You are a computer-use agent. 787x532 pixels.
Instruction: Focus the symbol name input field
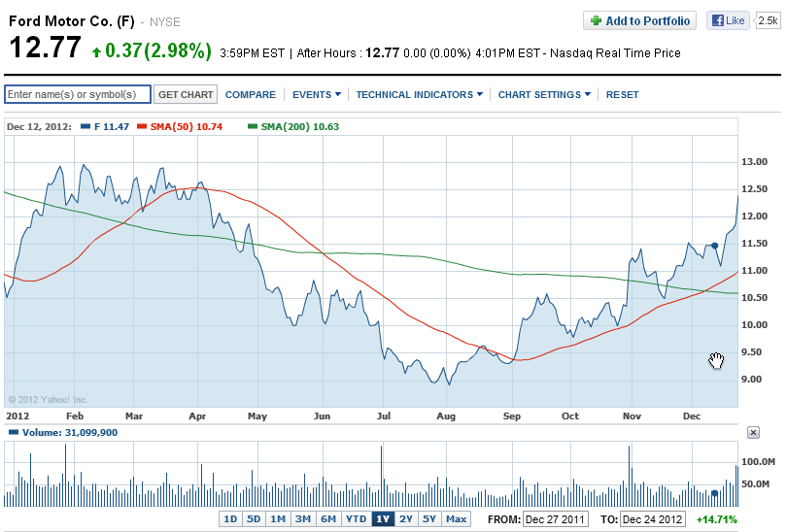click(x=78, y=94)
